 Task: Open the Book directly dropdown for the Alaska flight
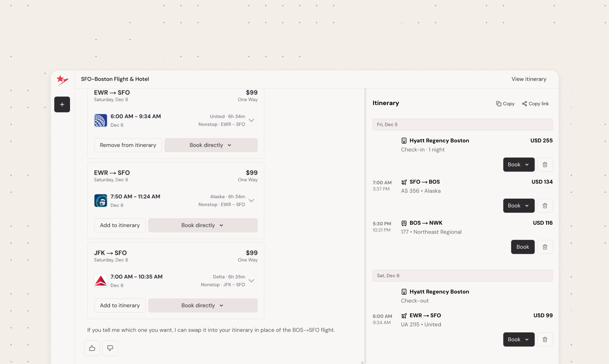tap(203, 225)
